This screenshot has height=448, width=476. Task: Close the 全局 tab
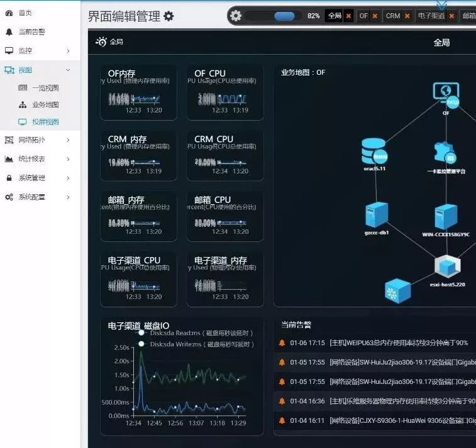tap(349, 16)
